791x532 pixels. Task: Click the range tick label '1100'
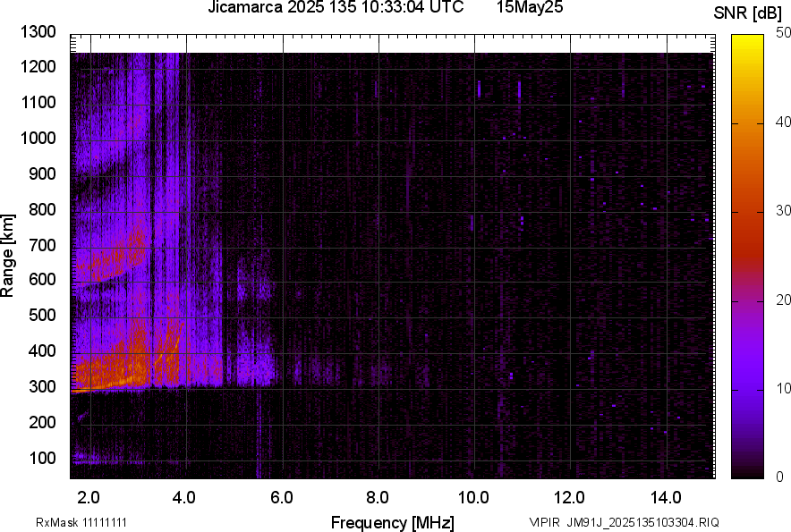pos(38,102)
